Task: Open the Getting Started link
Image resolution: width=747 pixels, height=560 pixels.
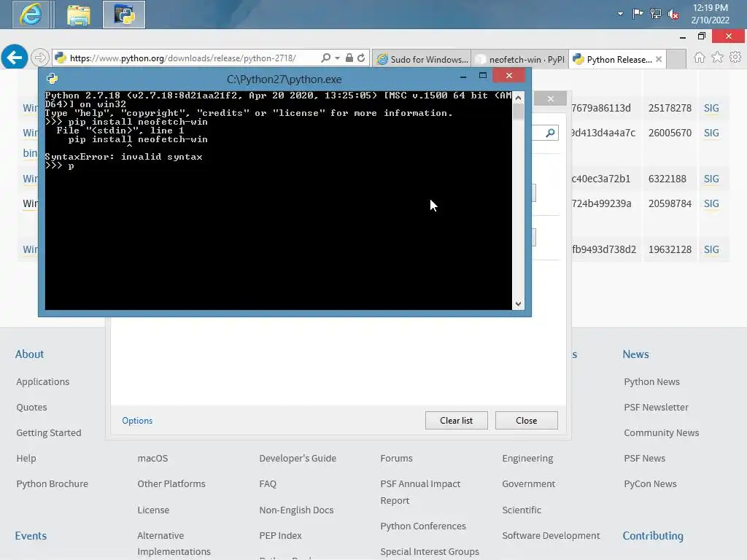Action: [49, 433]
